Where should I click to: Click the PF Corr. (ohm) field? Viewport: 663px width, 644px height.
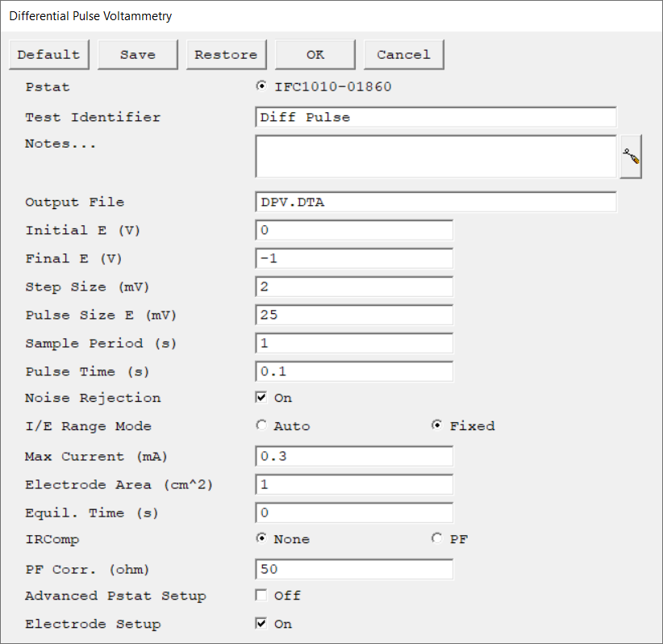point(354,570)
